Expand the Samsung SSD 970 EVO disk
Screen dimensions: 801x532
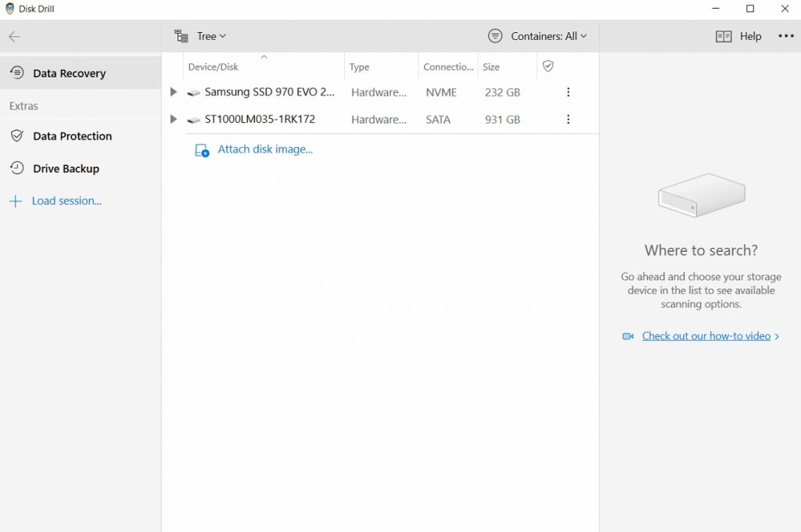[173, 92]
